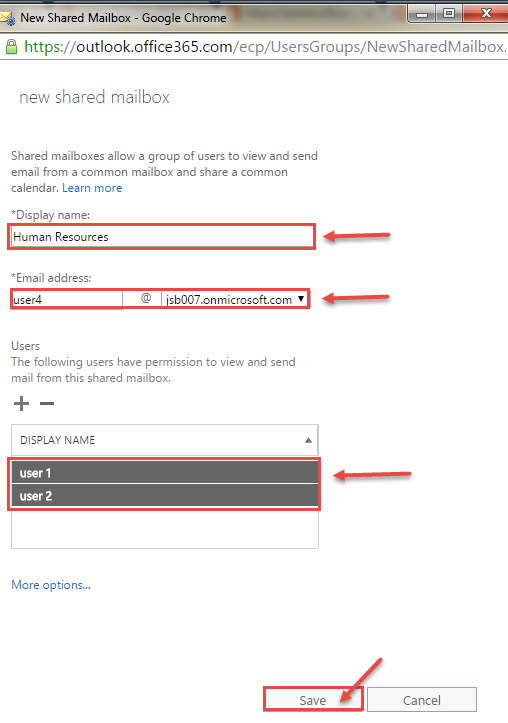
Task: Click the plus icon to add users
Action: (x=21, y=403)
